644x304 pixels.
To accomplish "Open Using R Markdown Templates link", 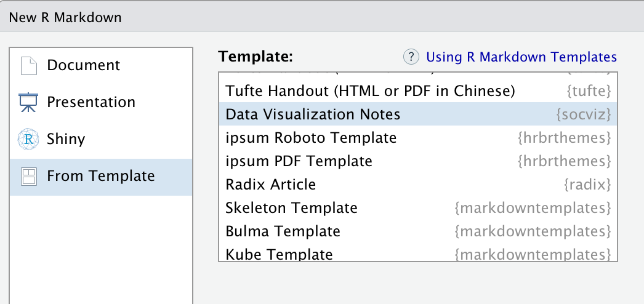I will (521, 57).
